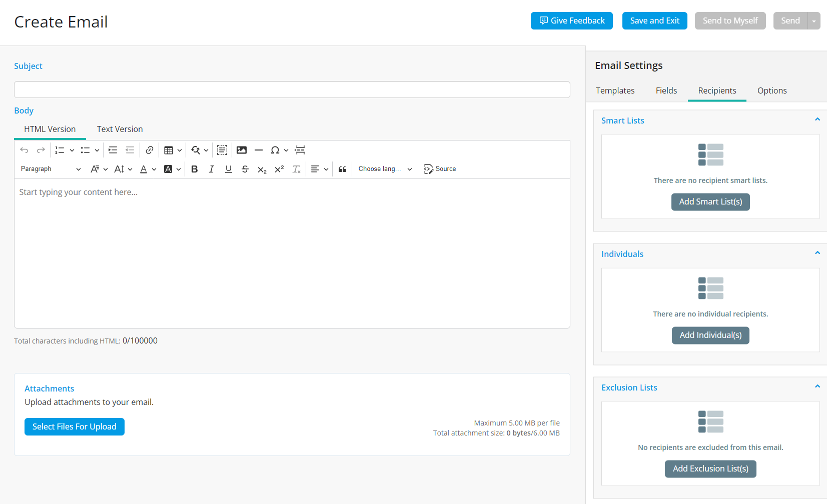Insert a link using the link icon
827x504 pixels.
coord(149,150)
